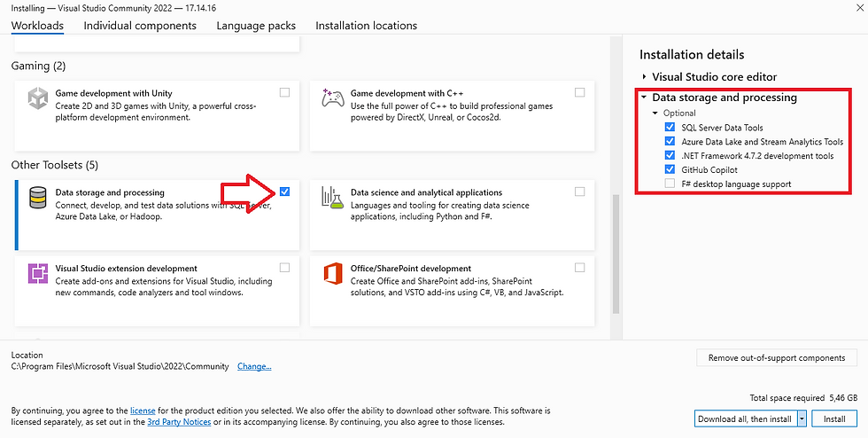Open the 3rd Party Notices link
This screenshot has height=438, width=868.
[x=179, y=422]
